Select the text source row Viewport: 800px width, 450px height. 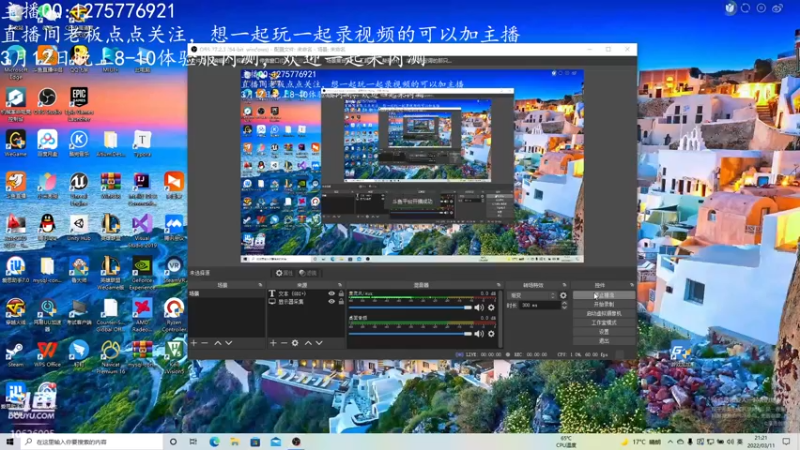click(306, 293)
